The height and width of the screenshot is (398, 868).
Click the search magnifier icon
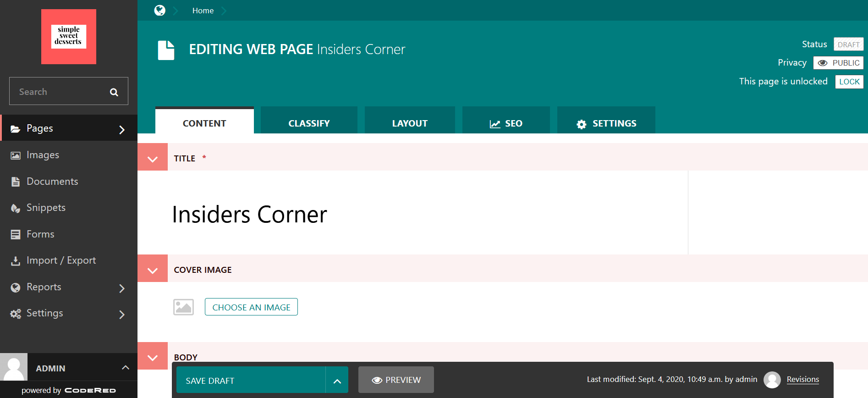pyautogui.click(x=114, y=92)
